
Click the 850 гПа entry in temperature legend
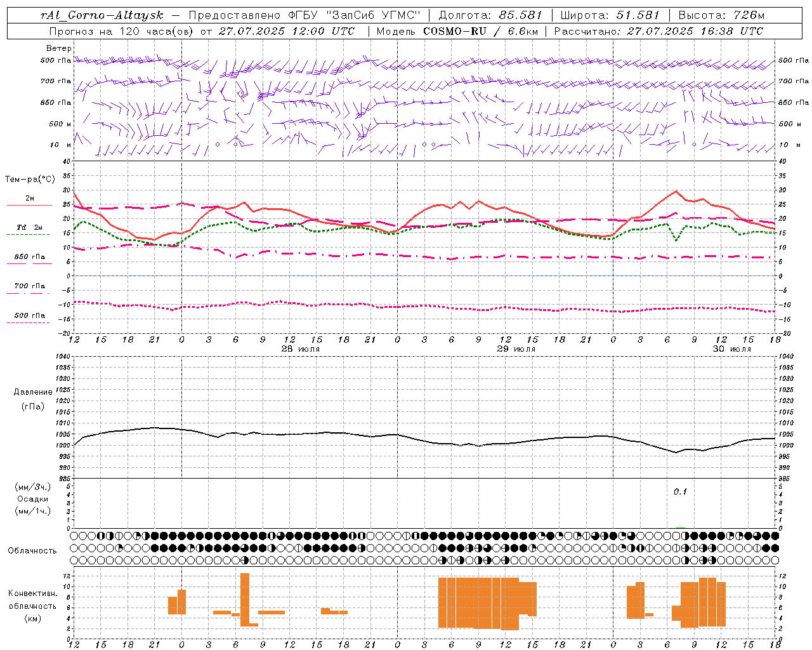[30, 257]
